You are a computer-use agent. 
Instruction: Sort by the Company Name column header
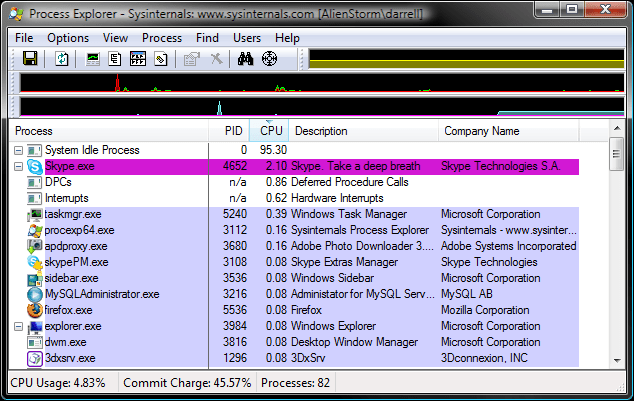click(x=482, y=131)
